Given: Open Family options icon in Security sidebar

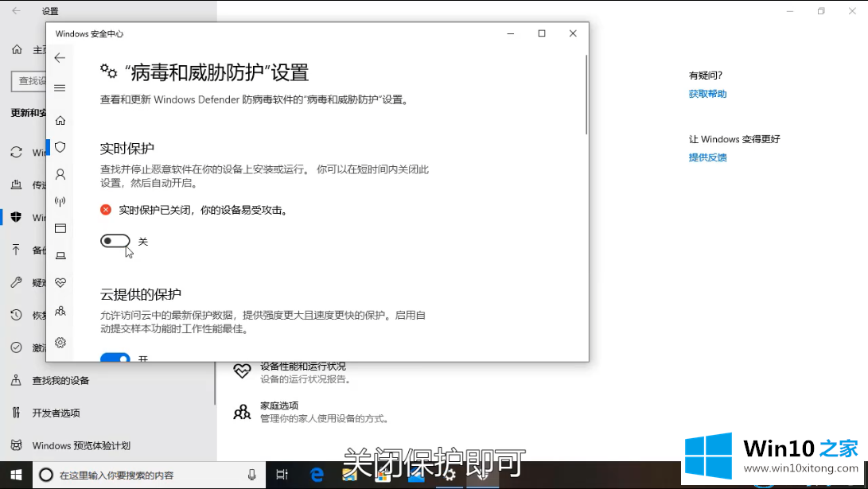Looking at the screenshot, I should [60, 311].
